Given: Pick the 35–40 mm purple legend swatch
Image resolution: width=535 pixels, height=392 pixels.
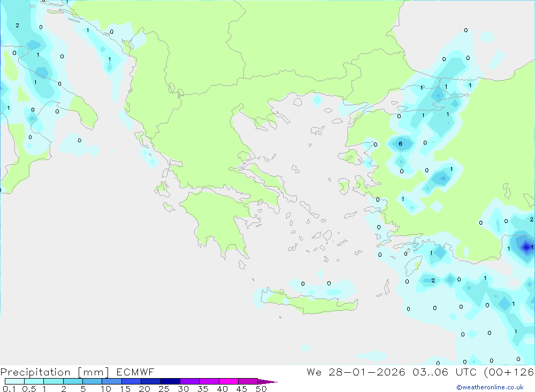Looking at the screenshot, I should (209, 381).
